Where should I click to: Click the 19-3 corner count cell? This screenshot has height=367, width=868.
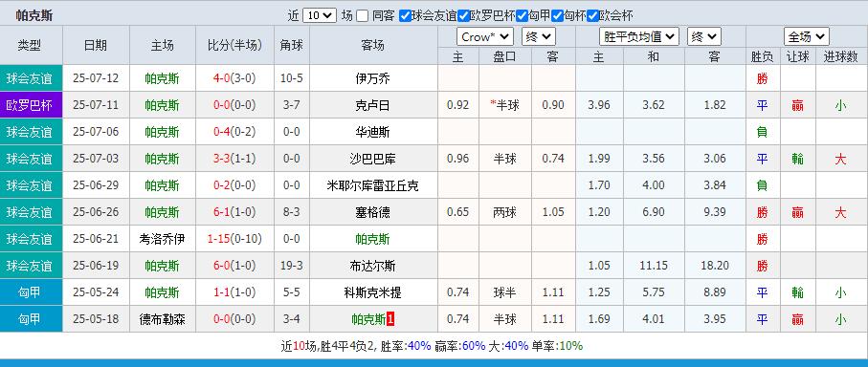291,266
